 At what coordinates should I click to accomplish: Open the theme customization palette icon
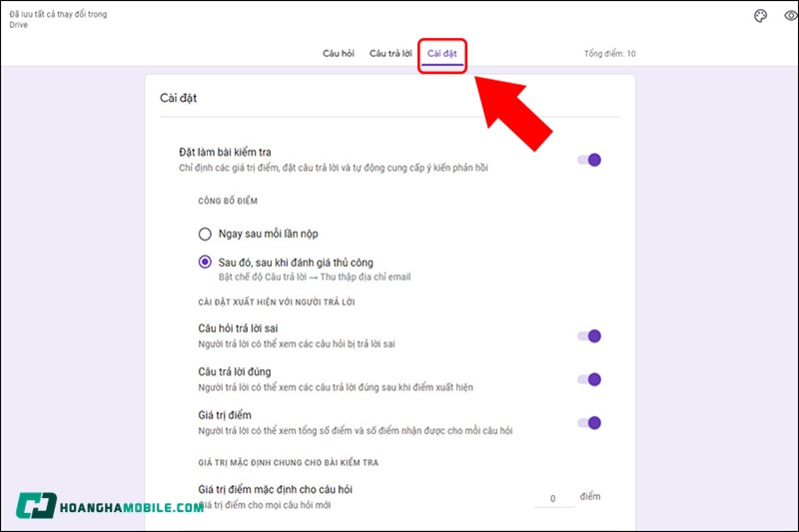coord(760,16)
